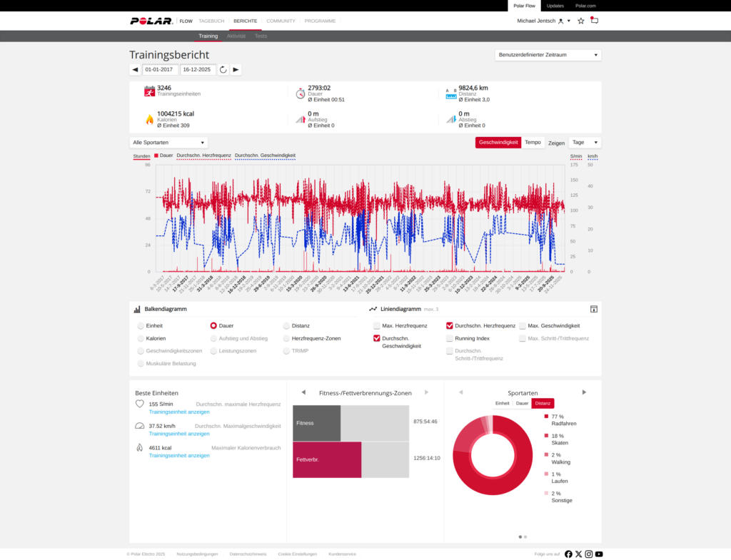Open Polar's YouTube page from footer icon
Screen dimensions: 731x560
pos(599,554)
